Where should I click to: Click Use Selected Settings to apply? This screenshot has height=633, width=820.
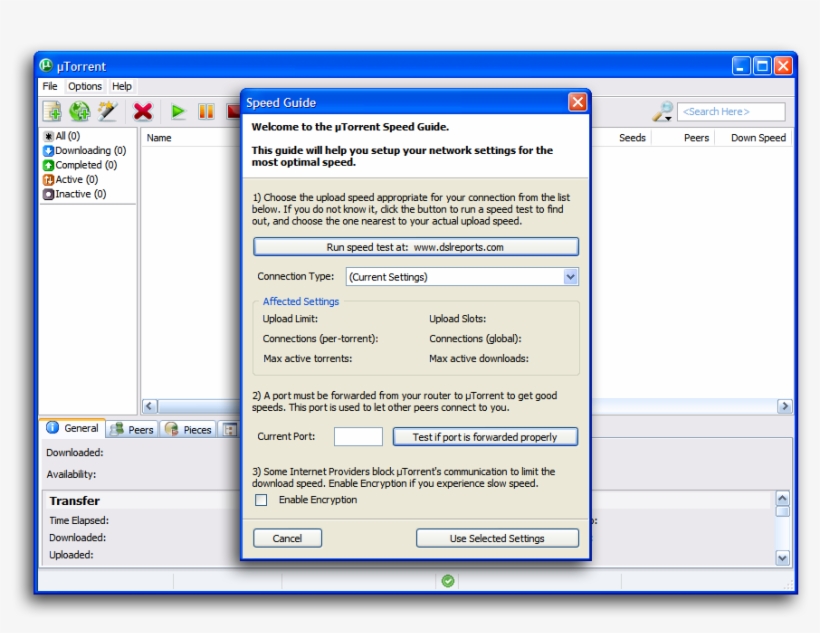click(x=496, y=537)
